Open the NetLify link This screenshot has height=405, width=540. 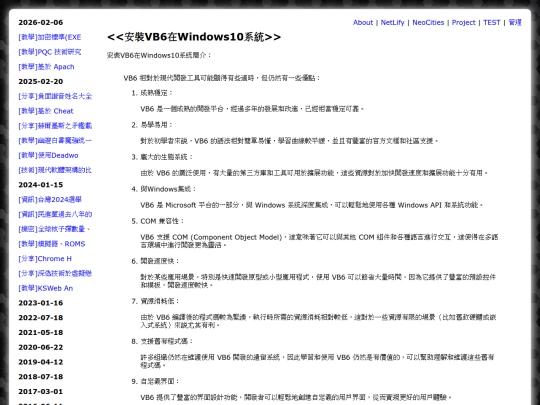point(392,22)
